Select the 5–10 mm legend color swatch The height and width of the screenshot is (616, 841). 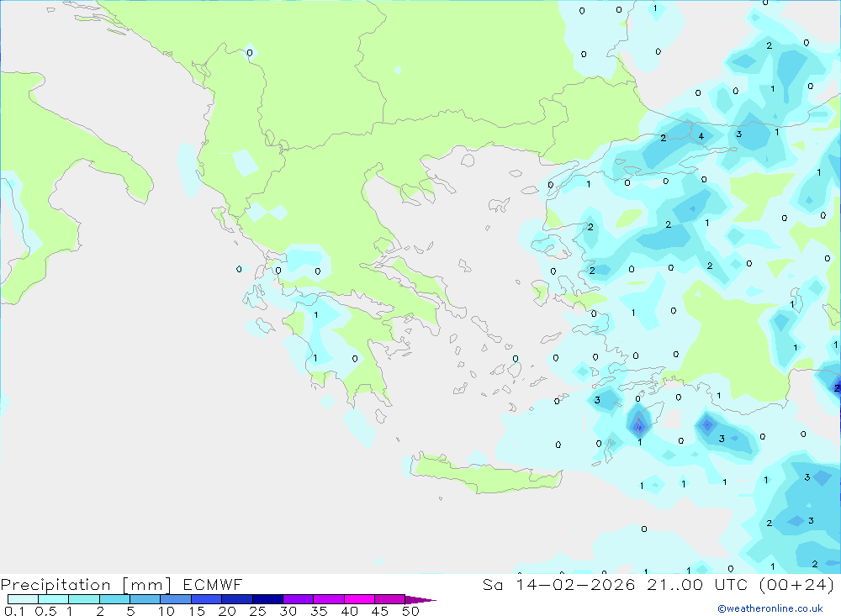[x=145, y=599]
